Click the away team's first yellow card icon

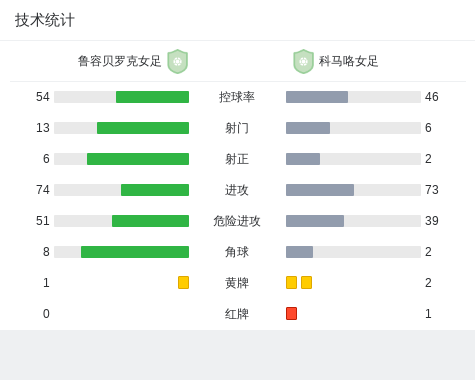[291, 282]
